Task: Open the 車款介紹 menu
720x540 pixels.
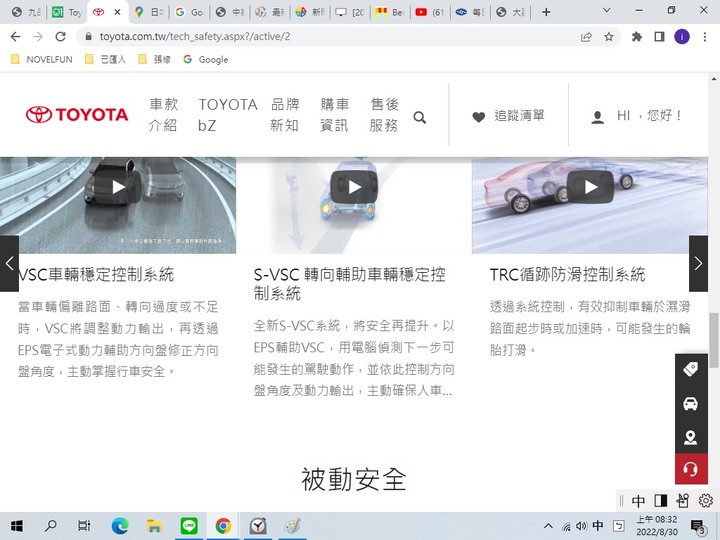Action: [163, 115]
